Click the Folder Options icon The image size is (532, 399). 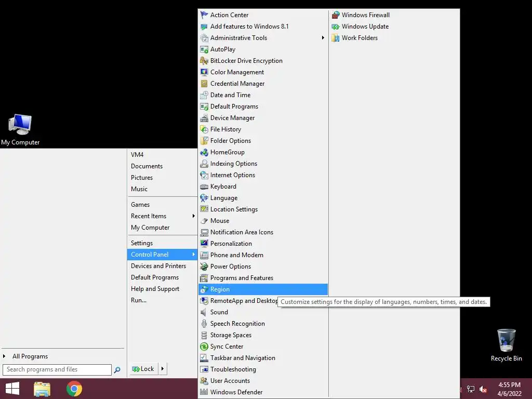coord(204,141)
